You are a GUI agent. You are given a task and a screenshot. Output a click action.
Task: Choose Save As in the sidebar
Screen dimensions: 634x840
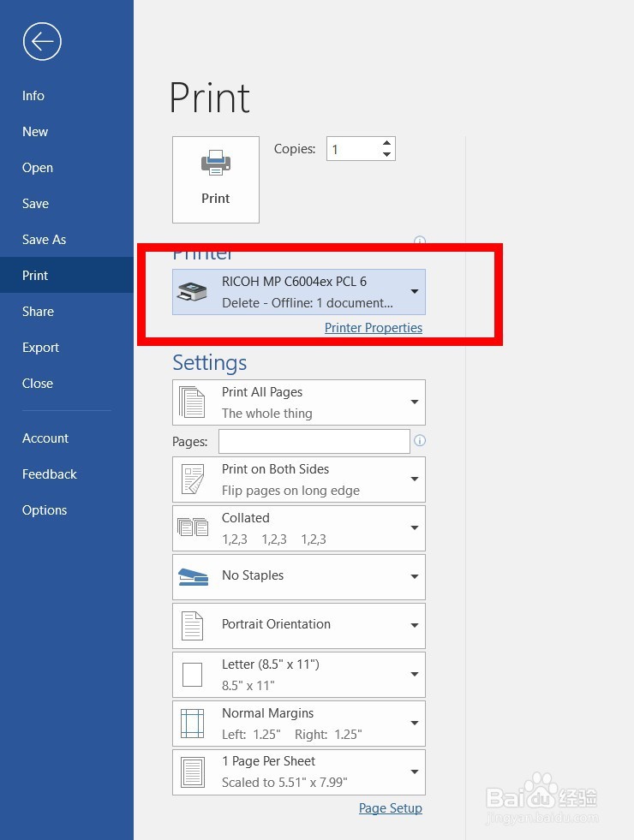(x=44, y=239)
